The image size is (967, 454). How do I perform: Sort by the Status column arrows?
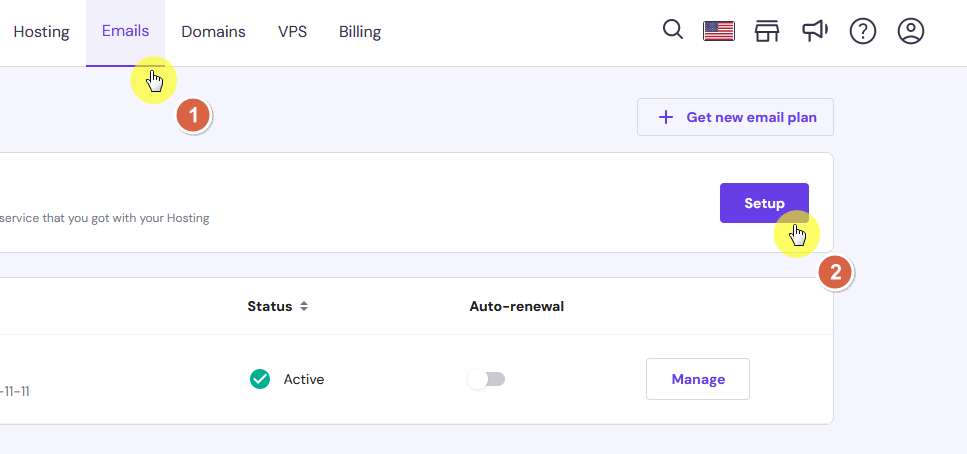(x=303, y=306)
